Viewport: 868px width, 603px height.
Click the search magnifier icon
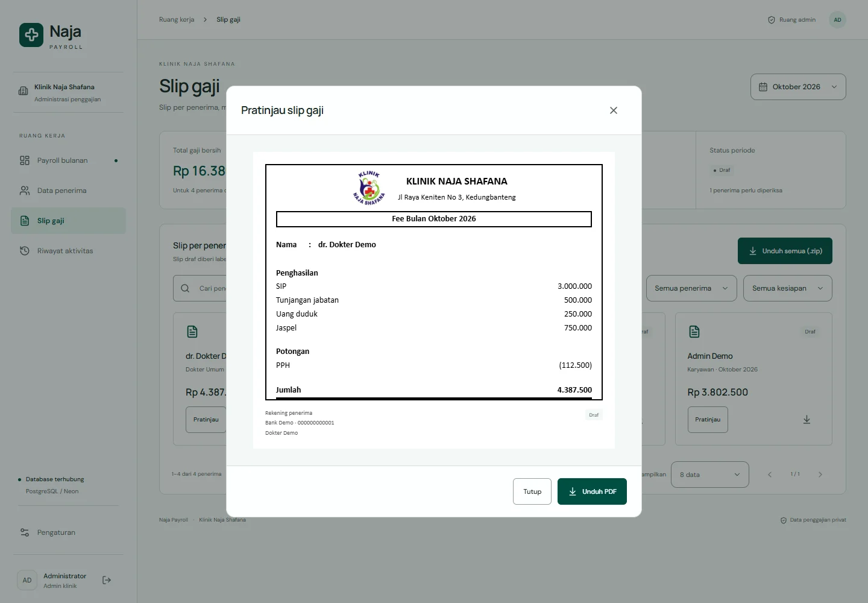tap(185, 288)
